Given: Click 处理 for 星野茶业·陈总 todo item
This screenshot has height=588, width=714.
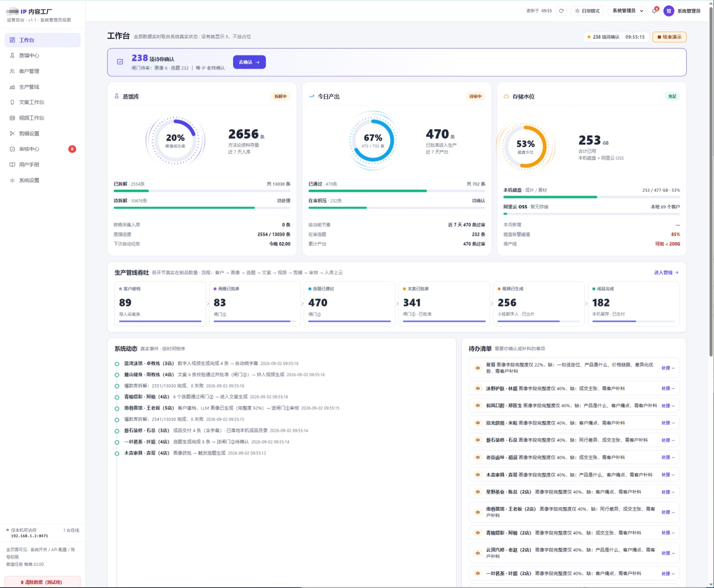Looking at the screenshot, I should tap(668, 492).
